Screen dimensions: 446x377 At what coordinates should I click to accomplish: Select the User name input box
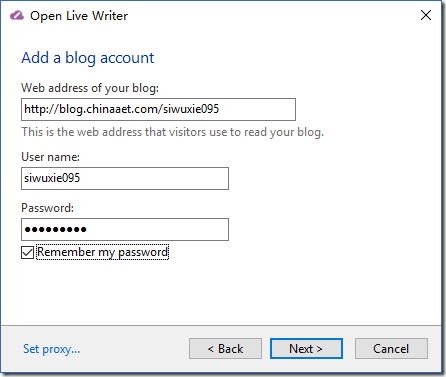pos(125,179)
